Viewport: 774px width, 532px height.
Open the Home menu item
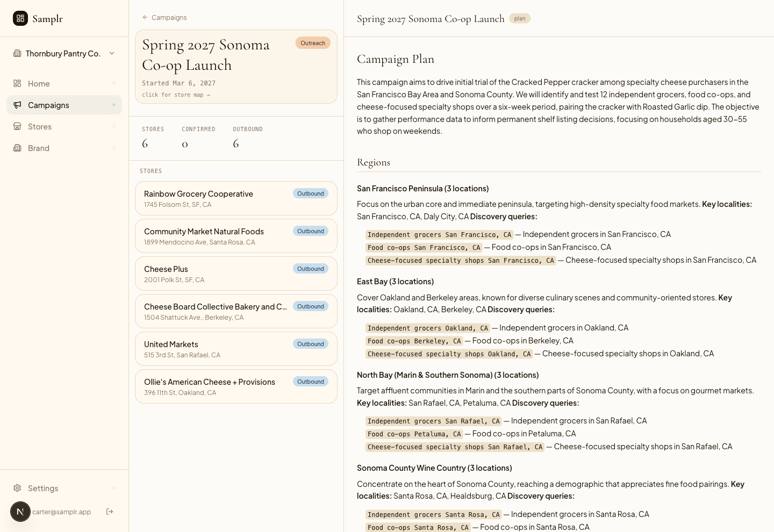[x=64, y=83]
